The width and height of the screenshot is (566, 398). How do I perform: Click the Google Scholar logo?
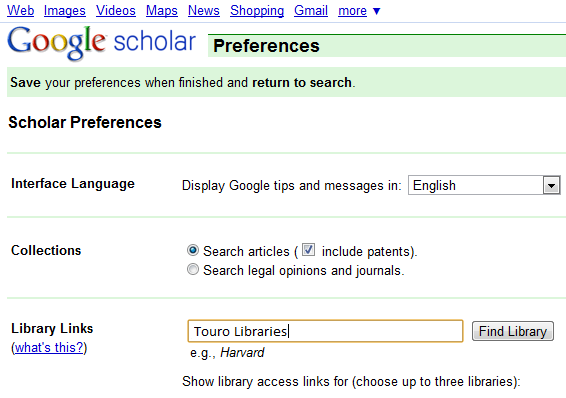click(x=101, y=43)
